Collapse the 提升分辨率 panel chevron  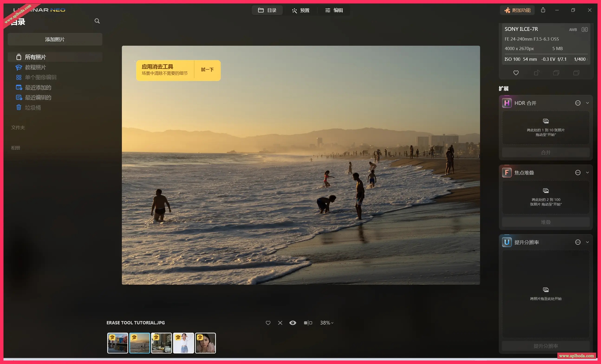point(587,242)
